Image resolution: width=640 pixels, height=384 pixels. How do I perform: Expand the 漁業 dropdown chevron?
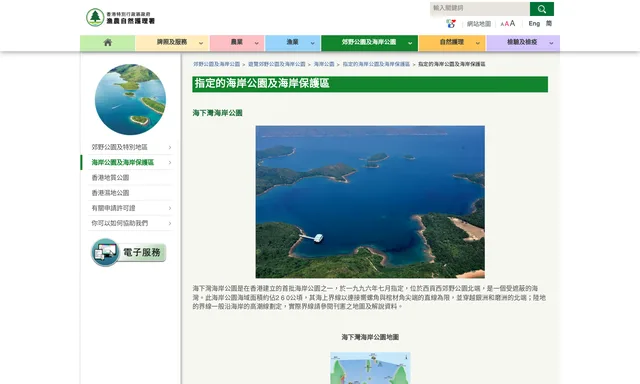tap(312, 43)
